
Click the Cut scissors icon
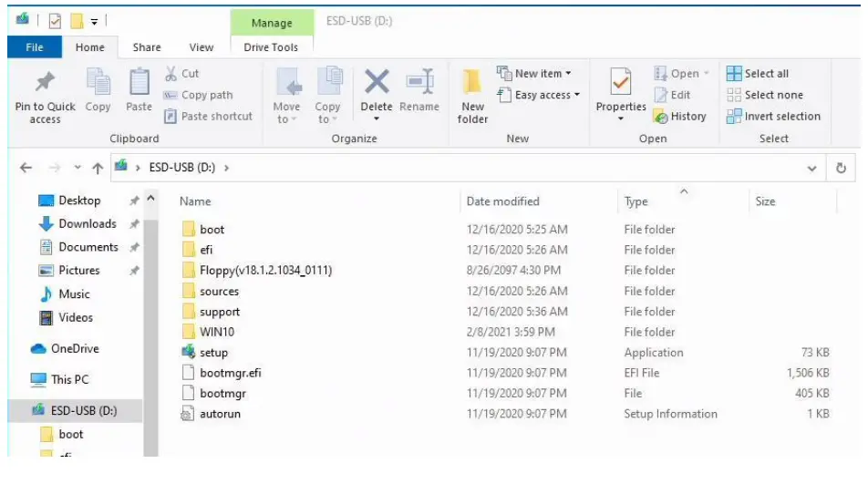coord(170,73)
